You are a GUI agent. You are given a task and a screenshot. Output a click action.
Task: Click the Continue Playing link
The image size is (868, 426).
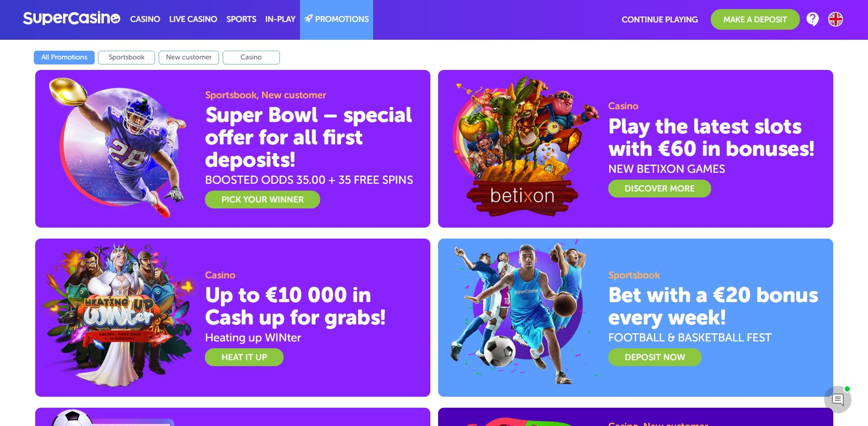659,20
